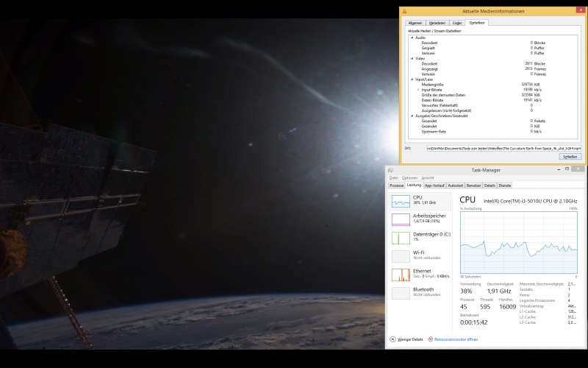Click the Intel Core i3-5010U CPU name
The width and height of the screenshot is (588, 368).
click(530, 201)
